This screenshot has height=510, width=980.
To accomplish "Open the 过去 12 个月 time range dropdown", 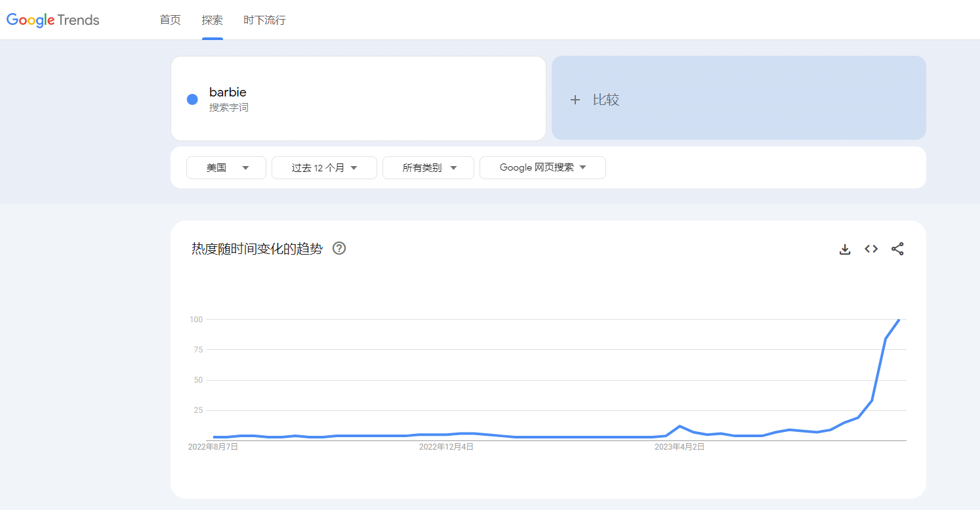I will tap(324, 168).
